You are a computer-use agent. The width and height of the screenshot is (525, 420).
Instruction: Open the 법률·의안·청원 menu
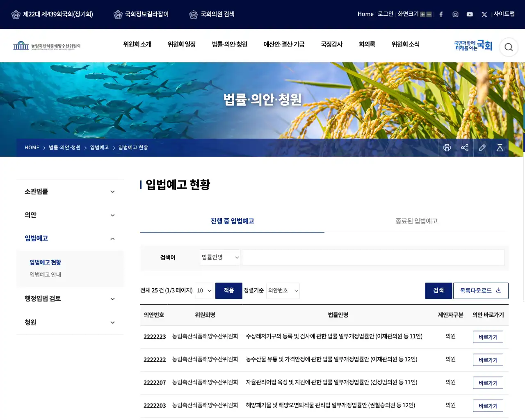(230, 44)
